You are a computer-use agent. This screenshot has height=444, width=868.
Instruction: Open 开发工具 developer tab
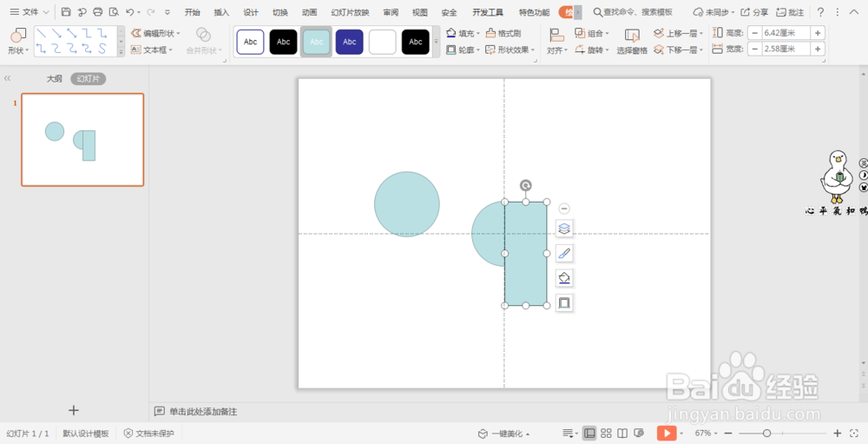tap(488, 12)
